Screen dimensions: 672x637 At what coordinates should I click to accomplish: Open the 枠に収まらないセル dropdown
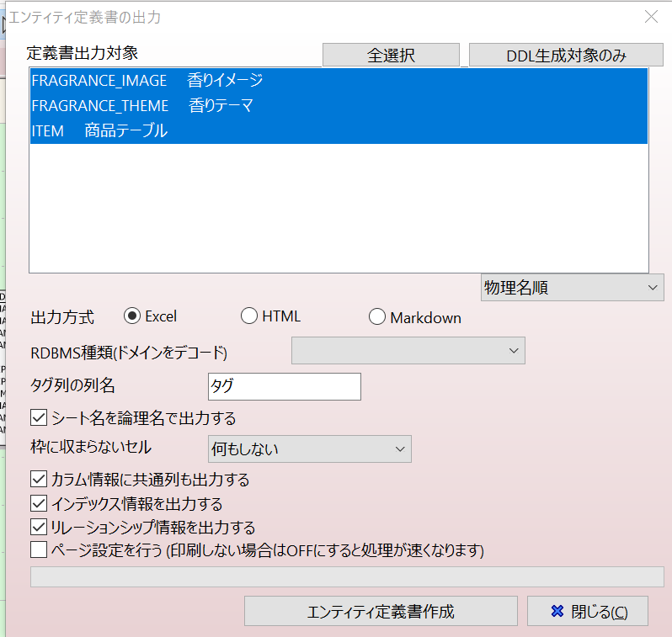[309, 449]
